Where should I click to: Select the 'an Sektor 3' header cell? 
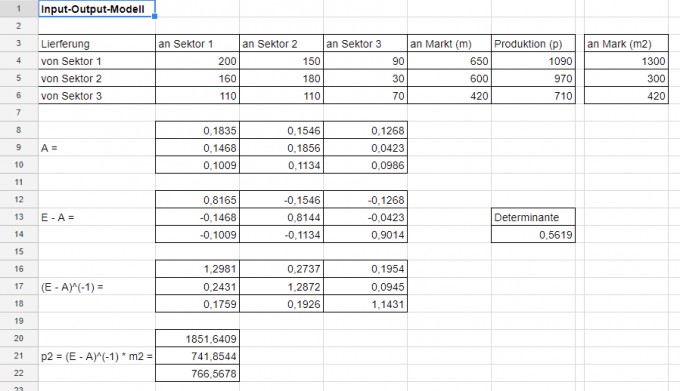pyautogui.click(x=366, y=43)
